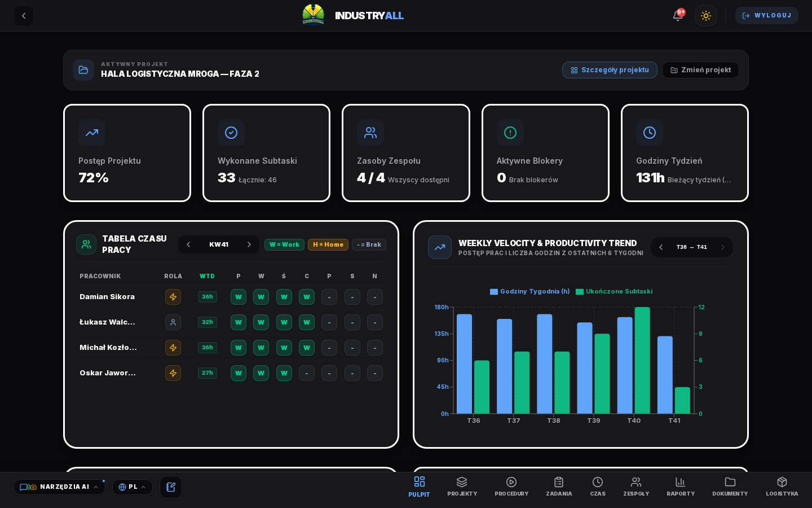Screen dimensions: 812x508
Task: Open the Logistyka tab
Action: 782,487
